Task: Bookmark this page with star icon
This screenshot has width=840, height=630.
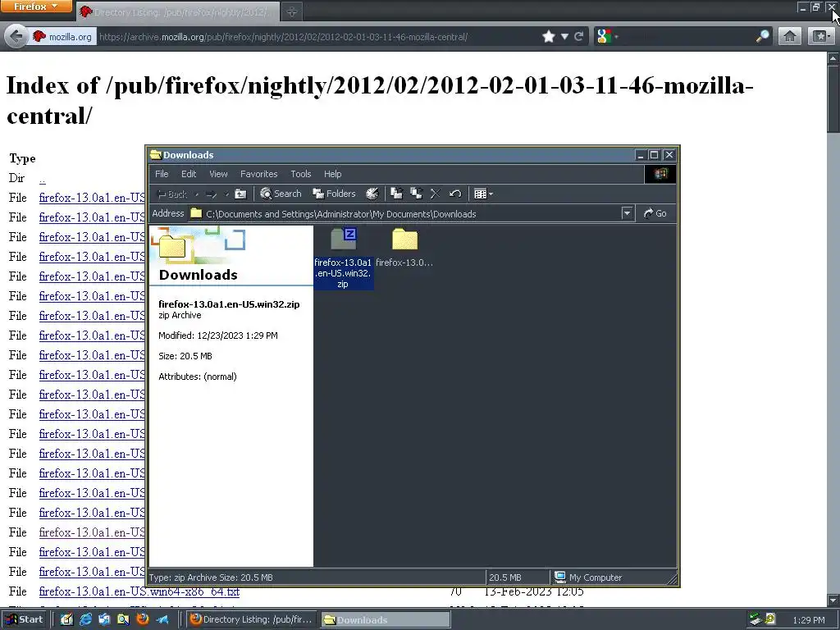Action: [x=549, y=36]
